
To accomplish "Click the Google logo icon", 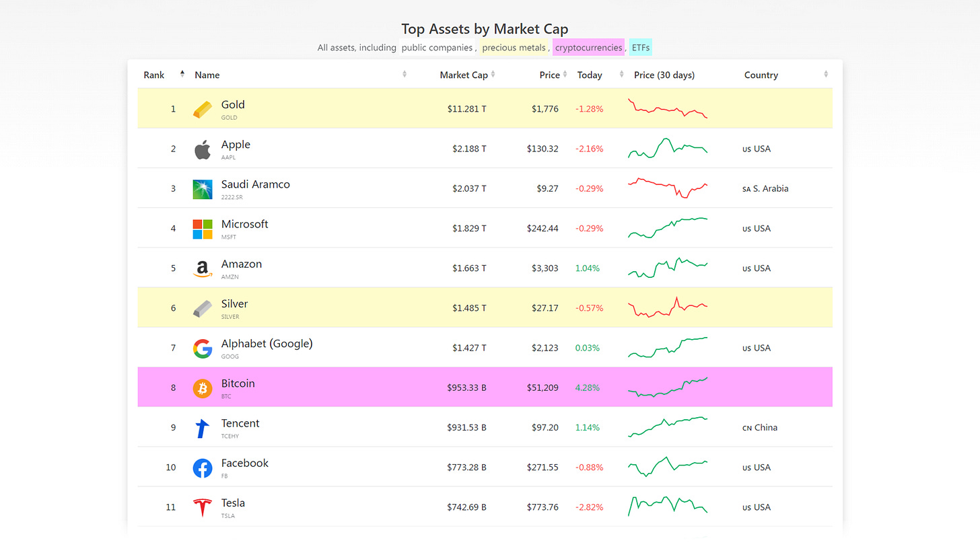I will tap(202, 348).
